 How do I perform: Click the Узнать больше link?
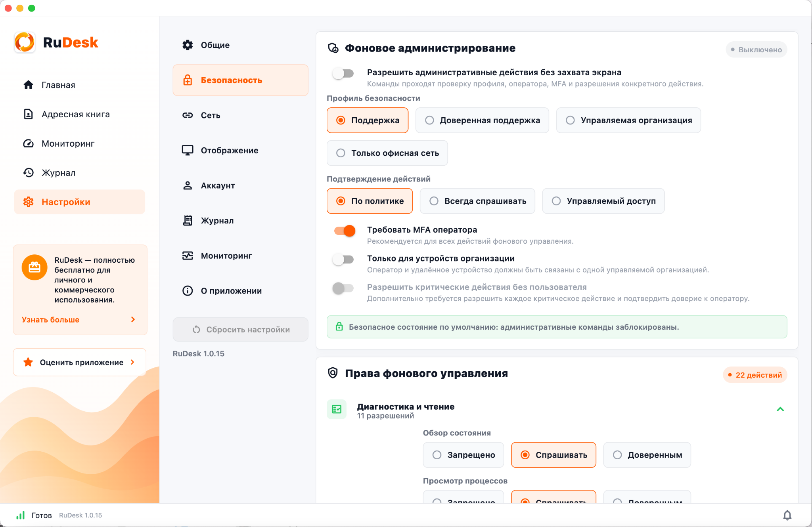pyautogui.click(x=50, y=319)
